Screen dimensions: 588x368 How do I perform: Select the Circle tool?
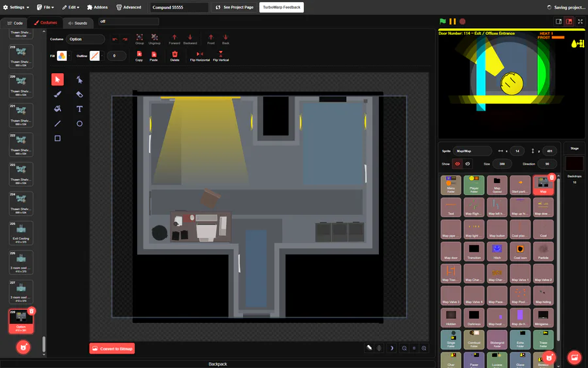[x=80, y=124]
